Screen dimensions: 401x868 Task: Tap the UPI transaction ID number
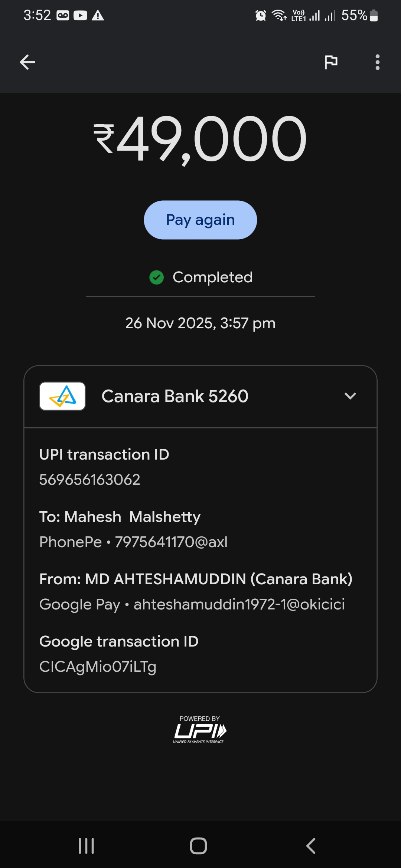coord(90,480)
